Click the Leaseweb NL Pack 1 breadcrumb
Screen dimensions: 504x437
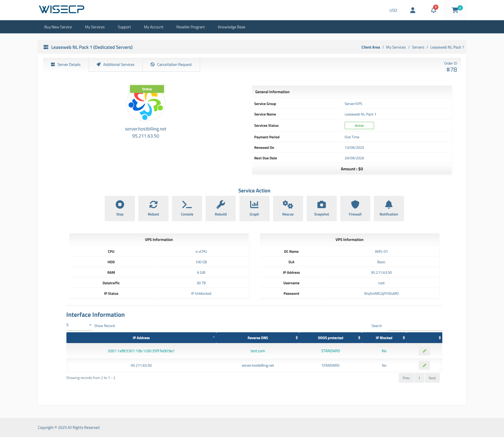click(x=447, y=47)
